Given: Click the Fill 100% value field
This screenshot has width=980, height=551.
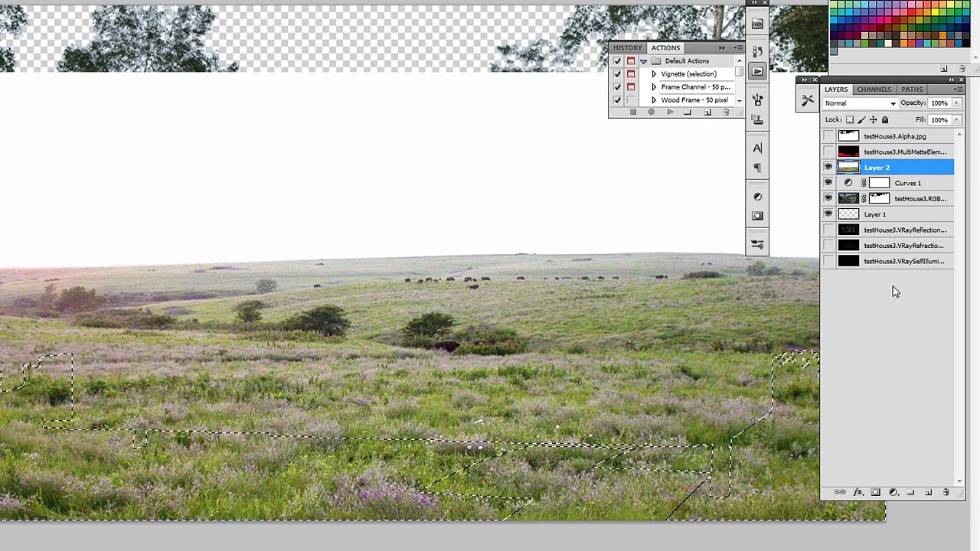Looking at the screenshot, I should coord(939,119).
